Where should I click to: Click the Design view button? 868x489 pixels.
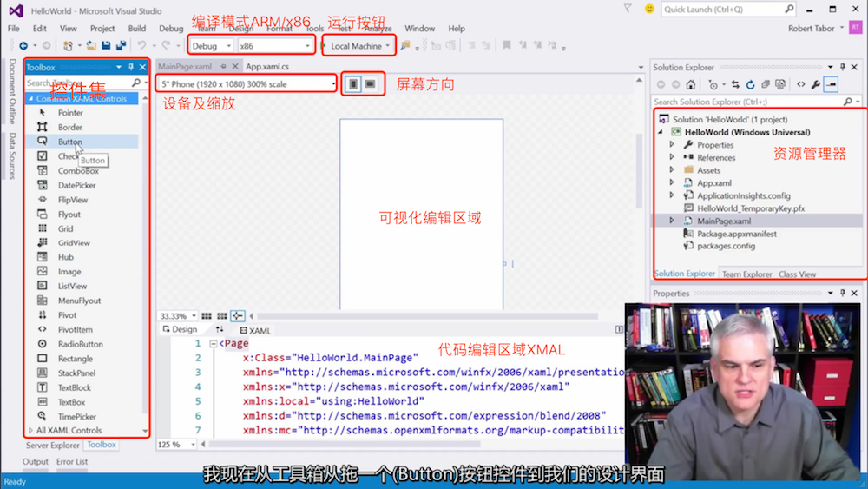(180, 329)
